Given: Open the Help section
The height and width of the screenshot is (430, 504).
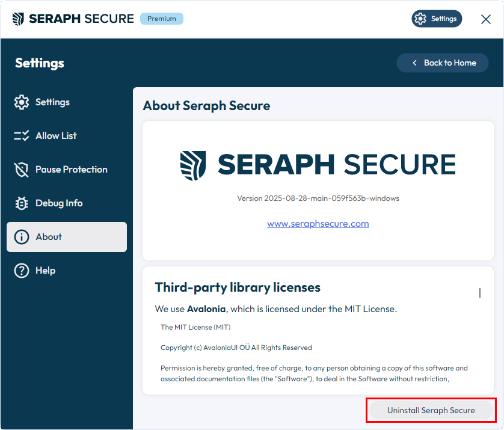Looking at the screenshot, I should pos(67,271).
